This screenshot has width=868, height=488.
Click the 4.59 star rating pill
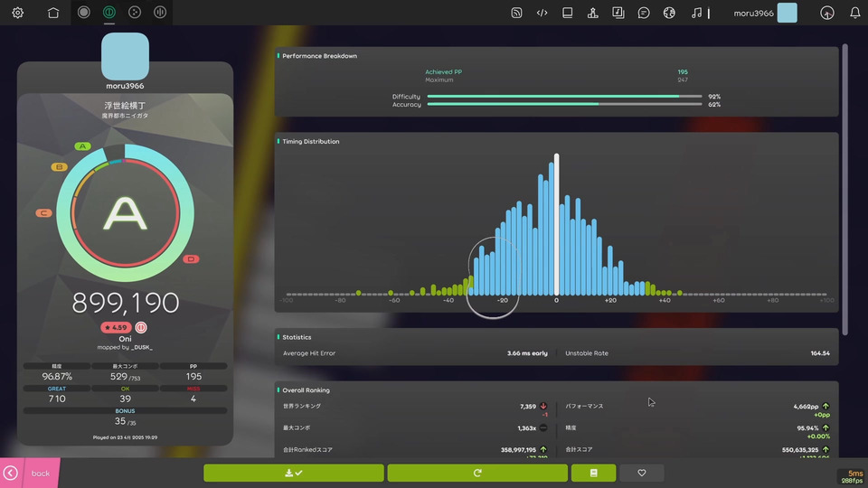pos(116,327)
